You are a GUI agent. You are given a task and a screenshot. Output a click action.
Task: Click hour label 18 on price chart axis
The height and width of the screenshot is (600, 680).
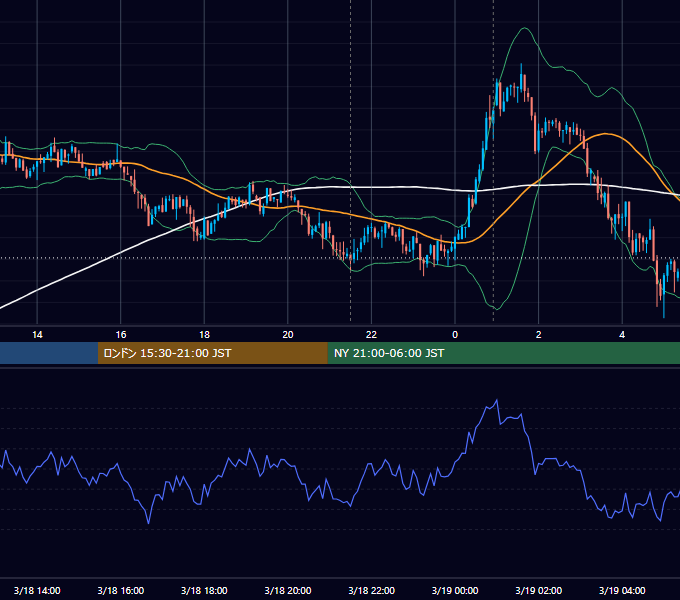(x=204, y=335)
